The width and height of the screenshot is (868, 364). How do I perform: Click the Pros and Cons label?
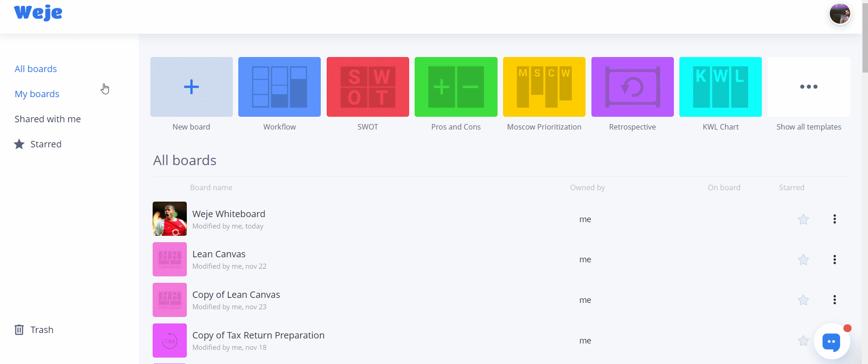[456, 127]
